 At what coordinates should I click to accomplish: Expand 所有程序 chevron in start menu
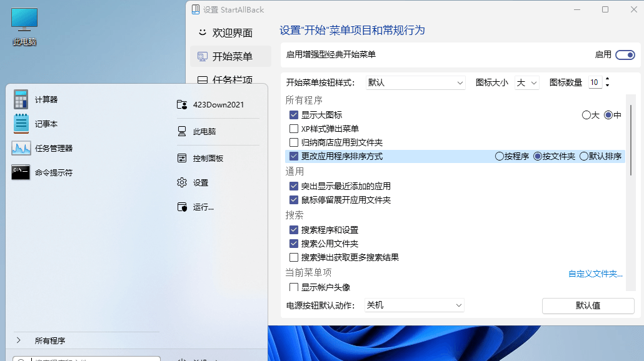click(x=19, y=340)
